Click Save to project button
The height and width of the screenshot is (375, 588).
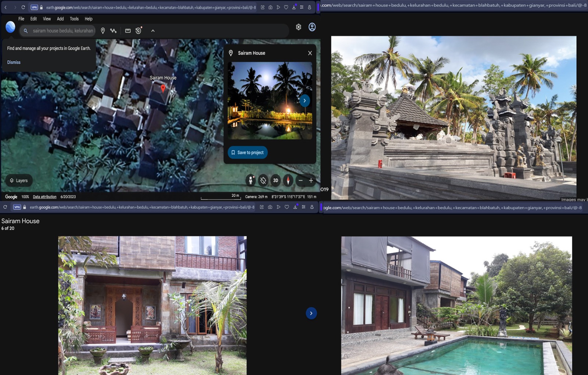pyautogui.click(x=248, y=152)
